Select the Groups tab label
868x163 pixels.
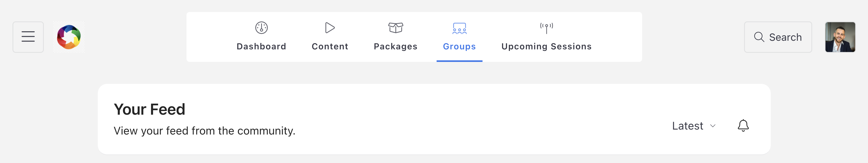459,46
